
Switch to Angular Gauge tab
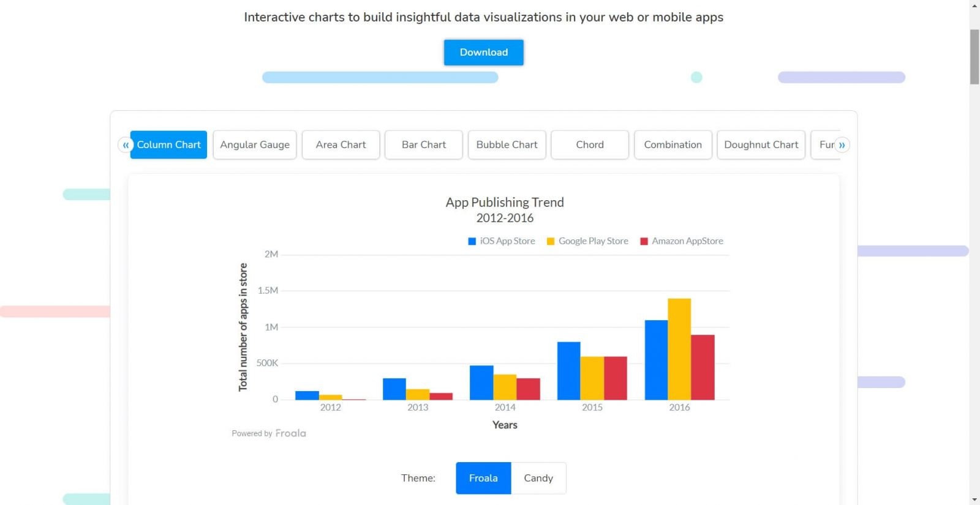255,145
